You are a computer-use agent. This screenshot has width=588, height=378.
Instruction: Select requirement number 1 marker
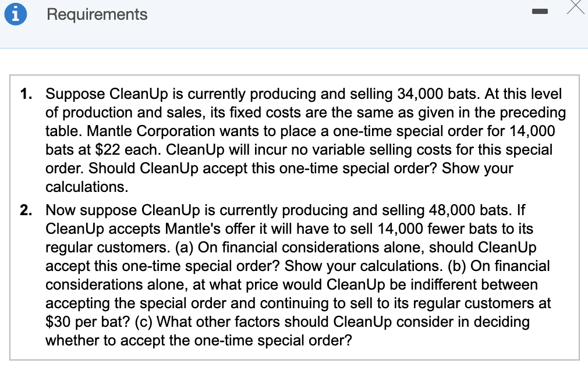coord(26,94)
